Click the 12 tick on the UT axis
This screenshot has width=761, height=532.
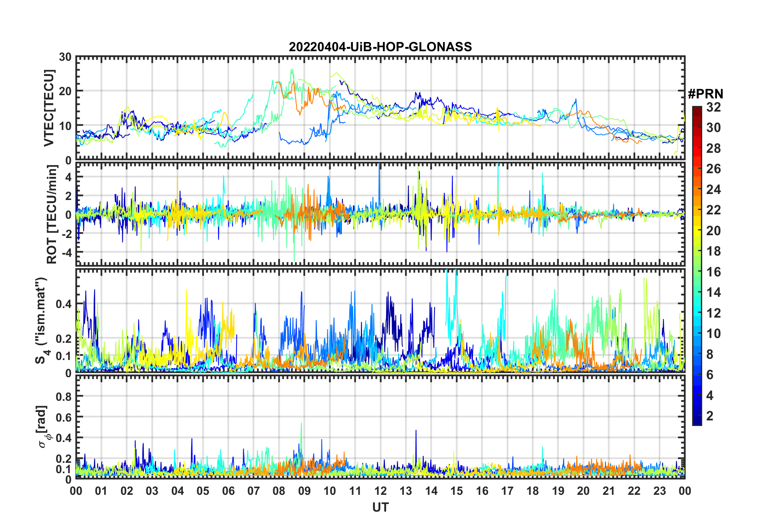point(380,491)
